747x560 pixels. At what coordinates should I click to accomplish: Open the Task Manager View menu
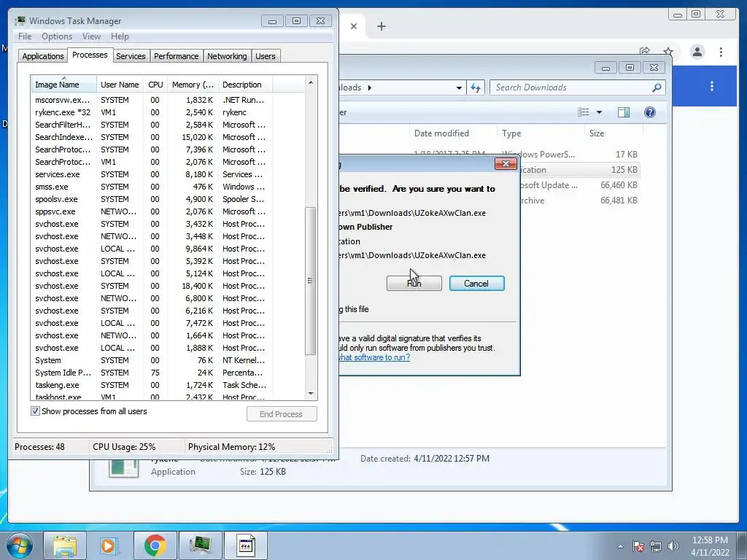tap(91, 36)
